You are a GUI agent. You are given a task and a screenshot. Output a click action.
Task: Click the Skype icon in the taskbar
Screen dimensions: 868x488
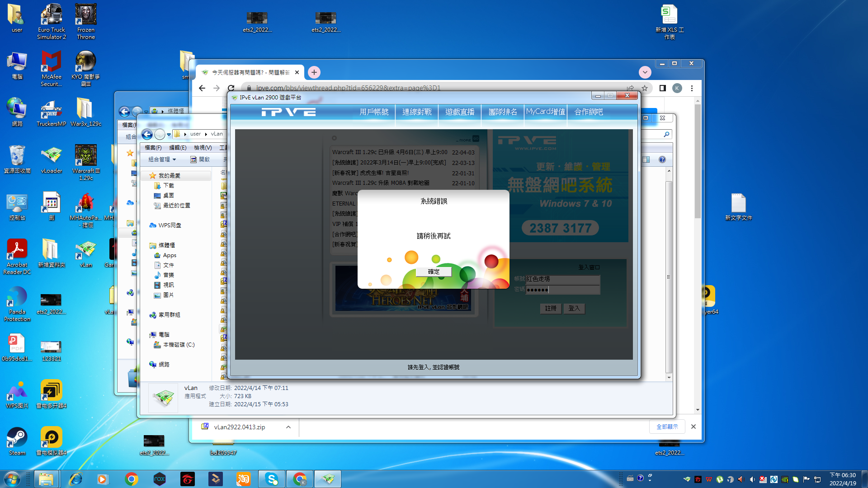click(272, 479)
